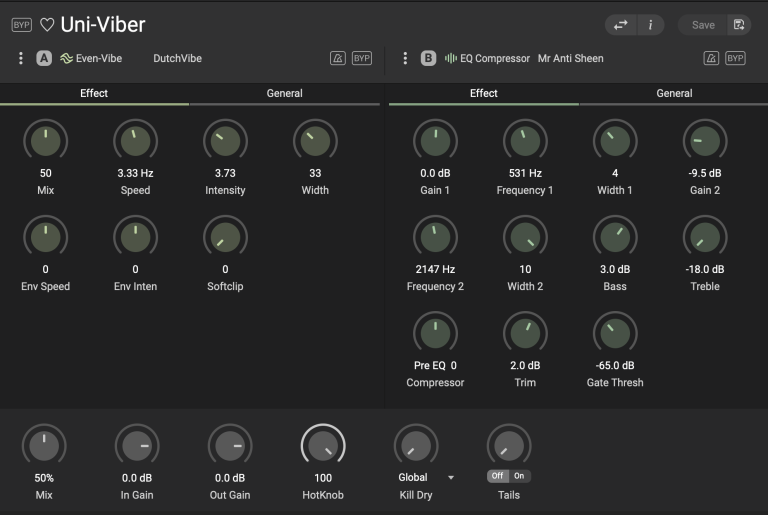The width and height of the screenshot is (768, 515).
Task: Click the Treble knob
Action: 705,237
